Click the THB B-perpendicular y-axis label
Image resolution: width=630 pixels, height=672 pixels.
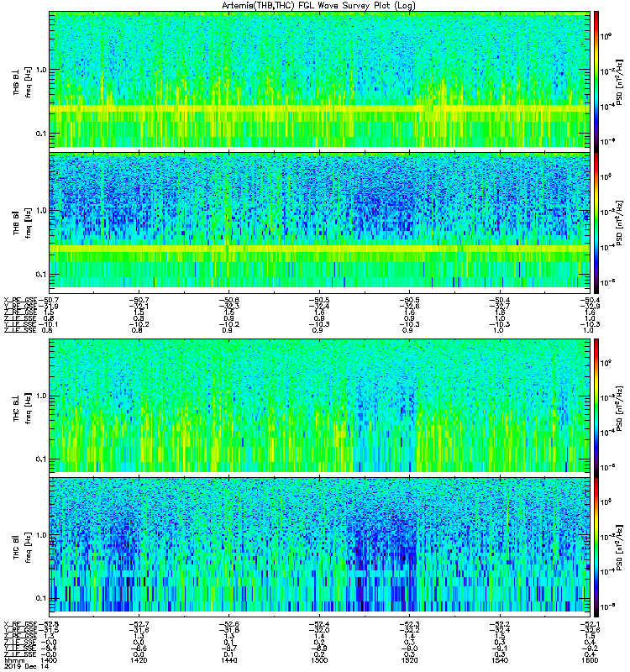23,82
